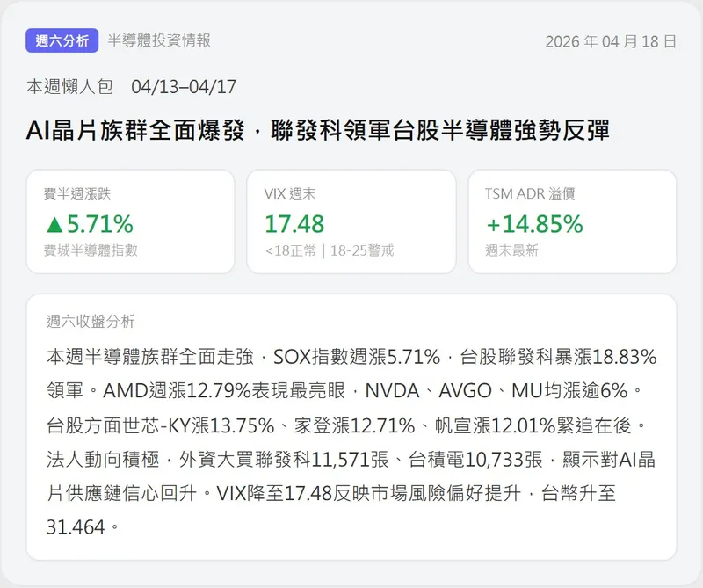
Task: Click the 04/13–04/17 date range
Action: [184, 86]
